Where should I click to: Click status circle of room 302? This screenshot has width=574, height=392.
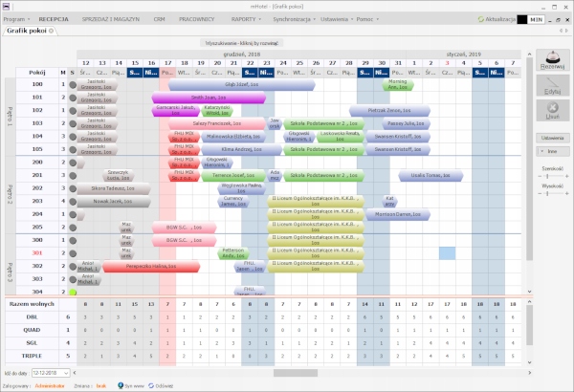coord(73,267)
